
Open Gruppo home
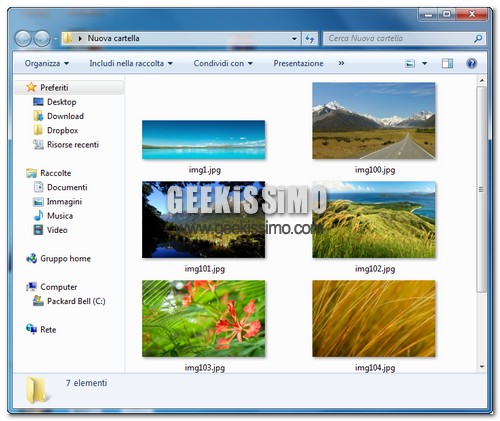[x=65, y=259]
